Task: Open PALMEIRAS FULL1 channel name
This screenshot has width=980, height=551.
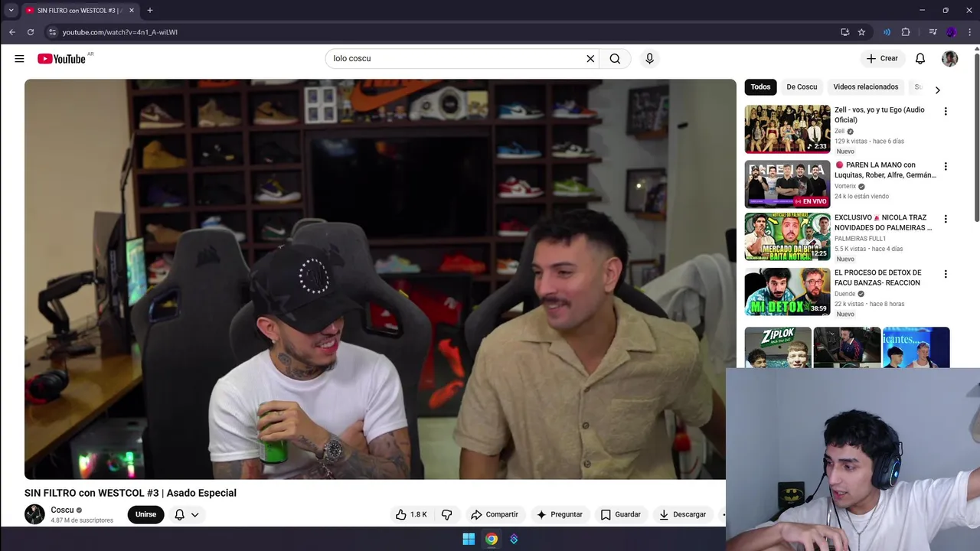Action: click(860, 238)
